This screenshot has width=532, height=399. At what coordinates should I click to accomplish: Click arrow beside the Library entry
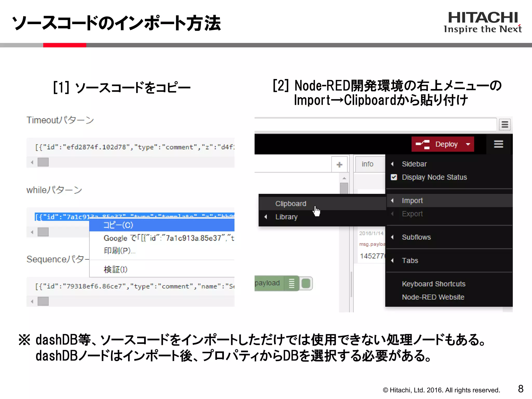[x=265, y=217]
